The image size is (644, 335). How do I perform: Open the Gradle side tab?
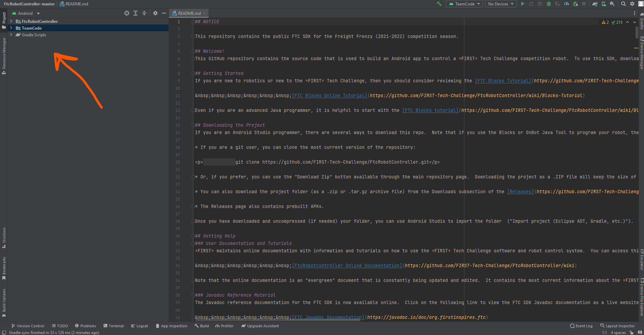(x=642, y=22)
